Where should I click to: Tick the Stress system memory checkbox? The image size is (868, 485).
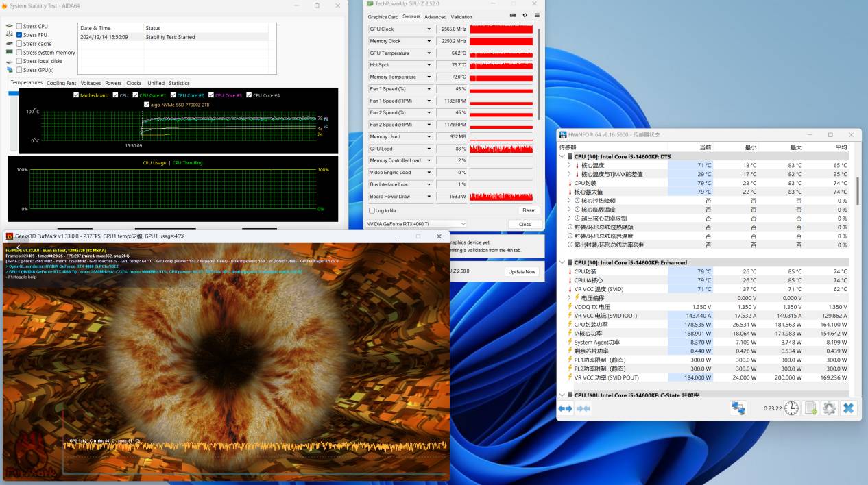[x=19, y=52]
